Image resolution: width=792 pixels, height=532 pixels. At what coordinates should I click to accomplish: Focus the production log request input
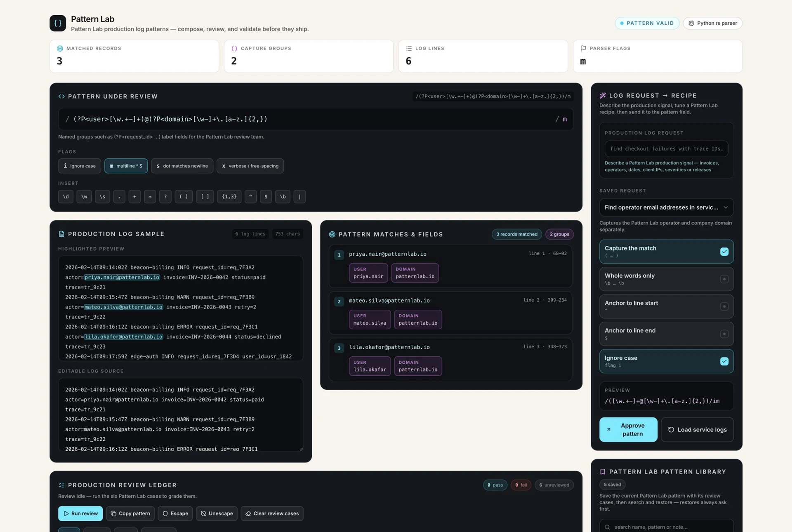[666, 149]
